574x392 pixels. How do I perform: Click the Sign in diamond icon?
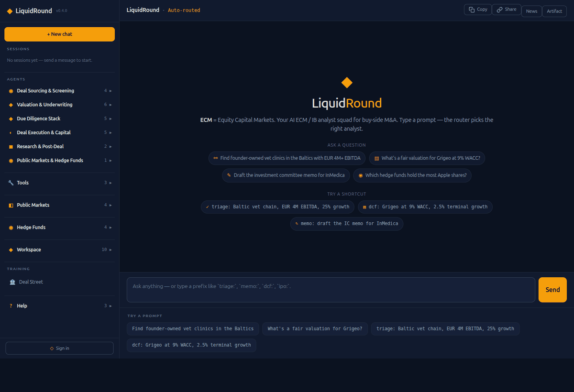pyautogui.click(x=52, y=348)
